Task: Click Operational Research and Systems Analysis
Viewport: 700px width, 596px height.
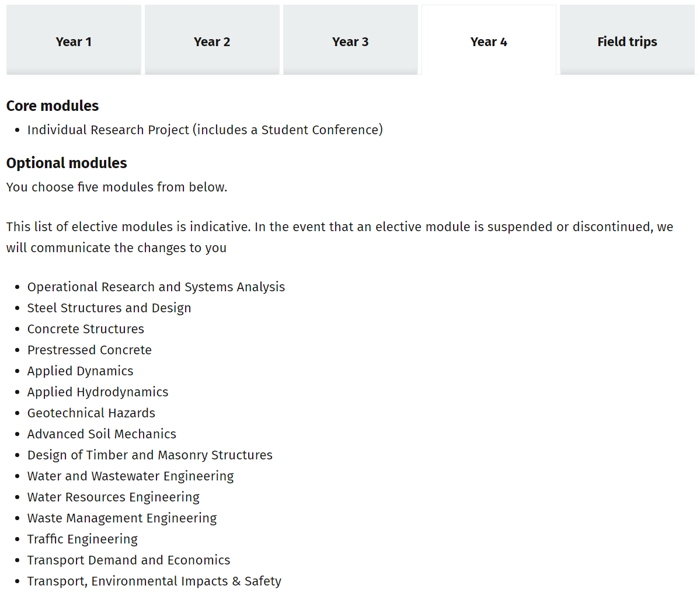Action: (x=156, y=287)
